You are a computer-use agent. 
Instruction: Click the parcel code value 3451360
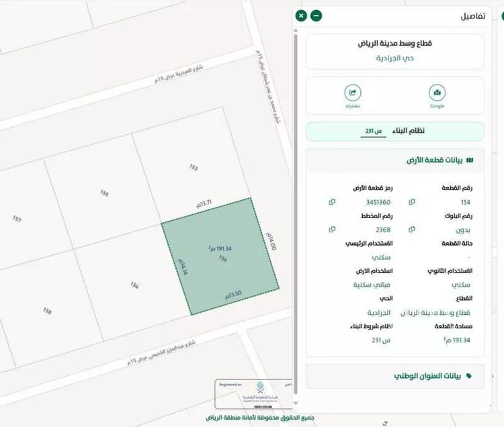click(378, 202)
